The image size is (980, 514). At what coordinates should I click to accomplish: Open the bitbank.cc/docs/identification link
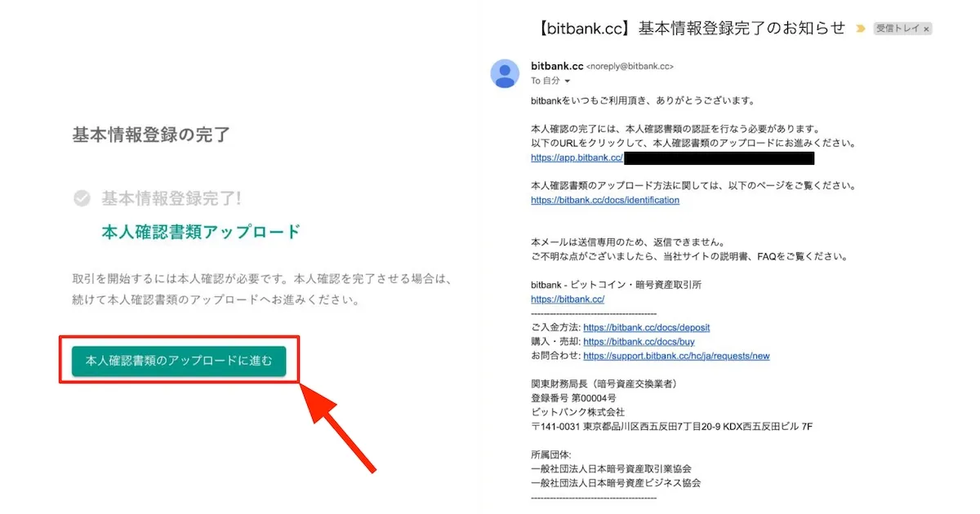point(605,200)
